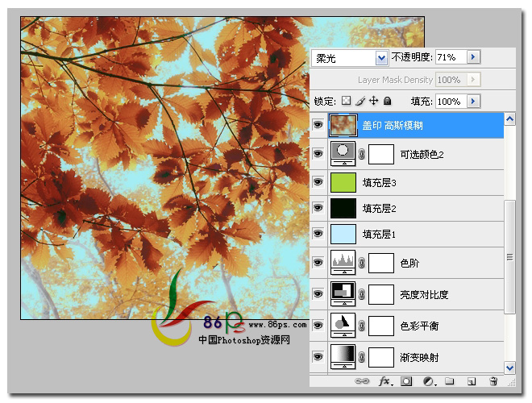Click the 填充 100% field
Image resolution: width=532 pixels, height=403 pixels.
click(451, 101)
